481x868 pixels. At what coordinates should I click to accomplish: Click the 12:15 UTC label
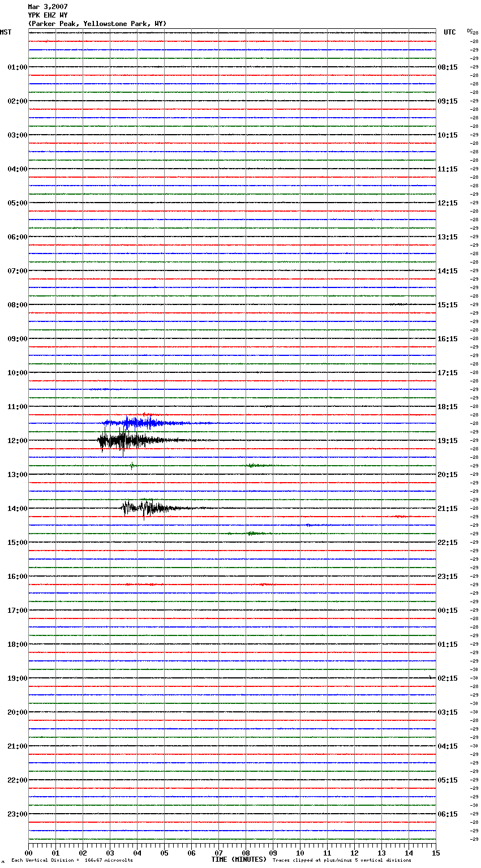point(448,203)
